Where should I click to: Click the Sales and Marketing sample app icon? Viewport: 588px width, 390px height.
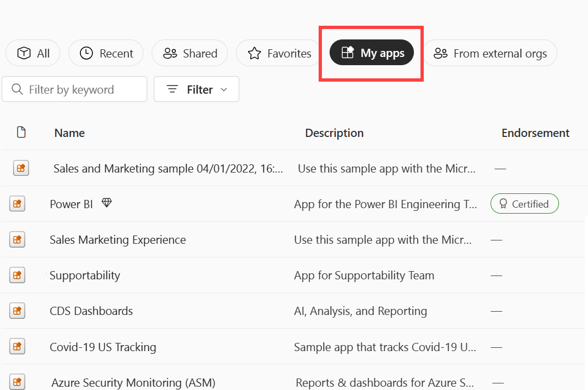coord(21,168)
